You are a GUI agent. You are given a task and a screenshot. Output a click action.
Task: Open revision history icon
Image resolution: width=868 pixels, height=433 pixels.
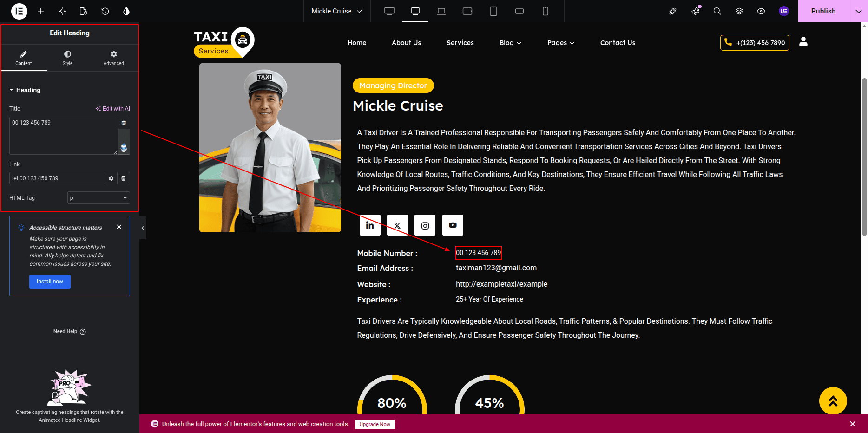(x=105, y=11)
